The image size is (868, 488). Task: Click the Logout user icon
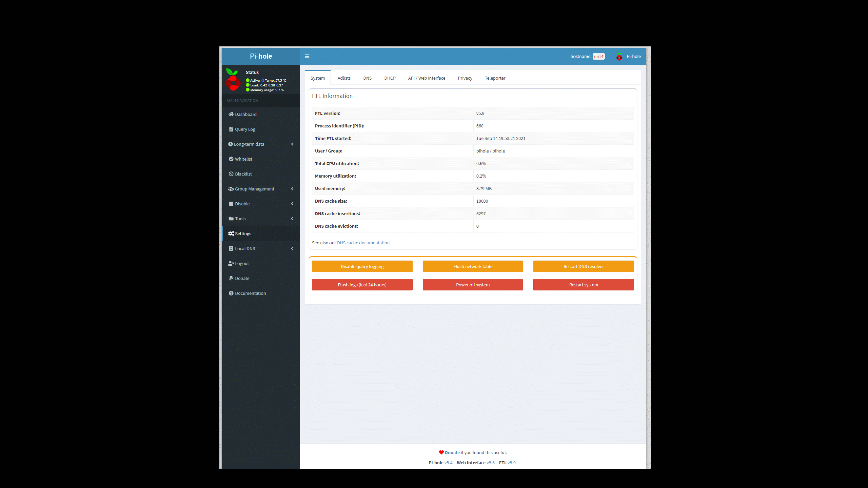[x=231, y=263]
